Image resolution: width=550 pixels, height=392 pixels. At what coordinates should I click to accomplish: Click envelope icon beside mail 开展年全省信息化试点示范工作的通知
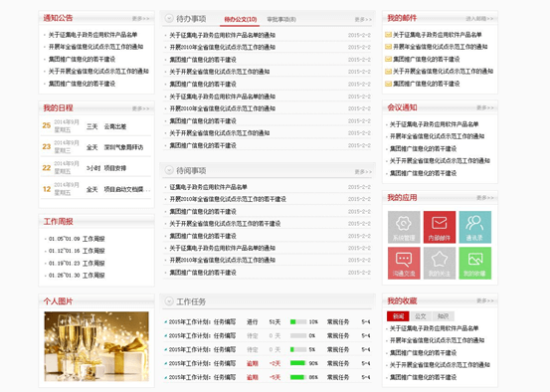click(x=388, y=47)
